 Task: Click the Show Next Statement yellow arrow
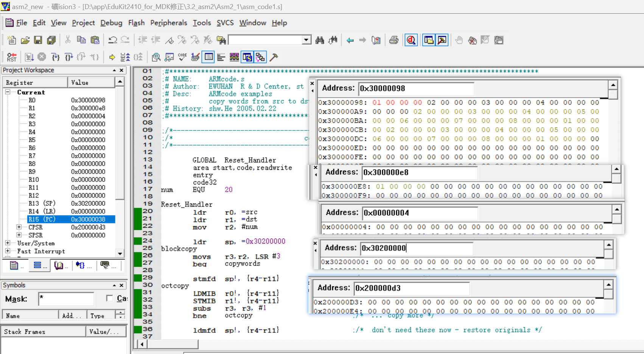112,57
